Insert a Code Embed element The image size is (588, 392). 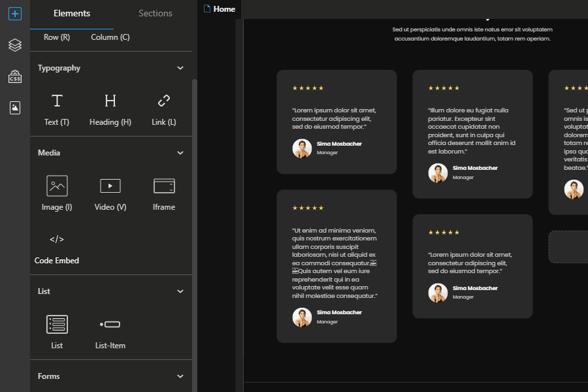pyautogui.click(x=57, y=246)
